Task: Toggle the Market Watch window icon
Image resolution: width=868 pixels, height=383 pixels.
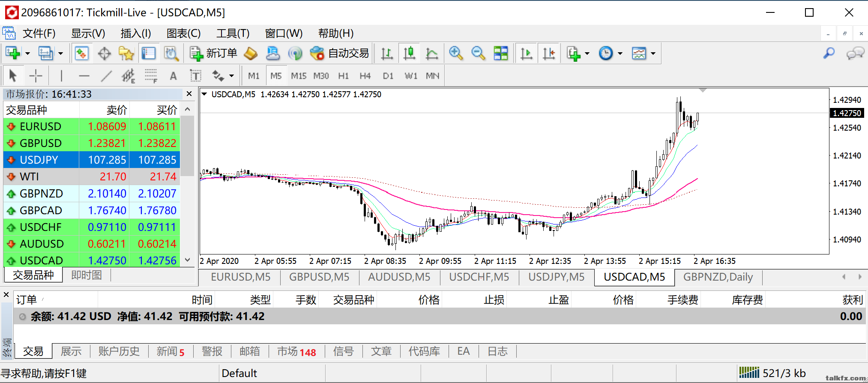Action: [x=81, y=54]
